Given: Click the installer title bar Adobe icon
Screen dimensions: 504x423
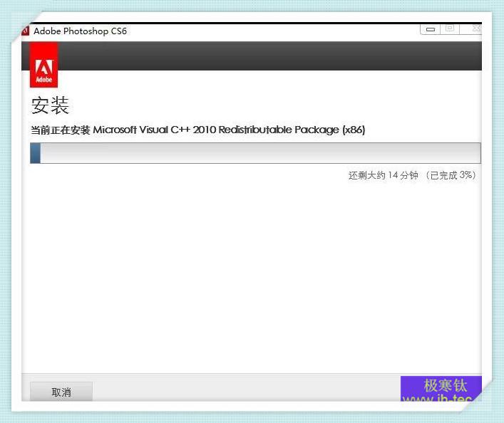Looking at the screenshot, I should [x=26, y=31].
